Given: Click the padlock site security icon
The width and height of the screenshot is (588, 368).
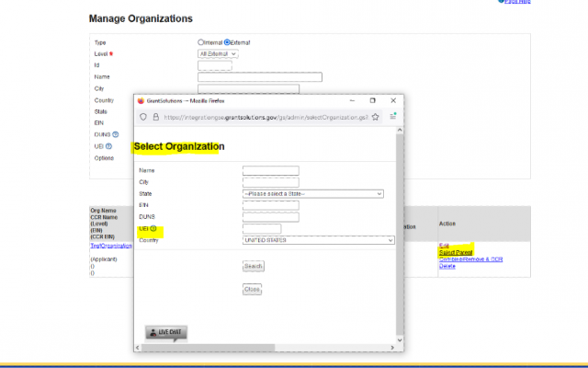Looking at the screenshot, I should pyautogui.click(x=156, y=117).
